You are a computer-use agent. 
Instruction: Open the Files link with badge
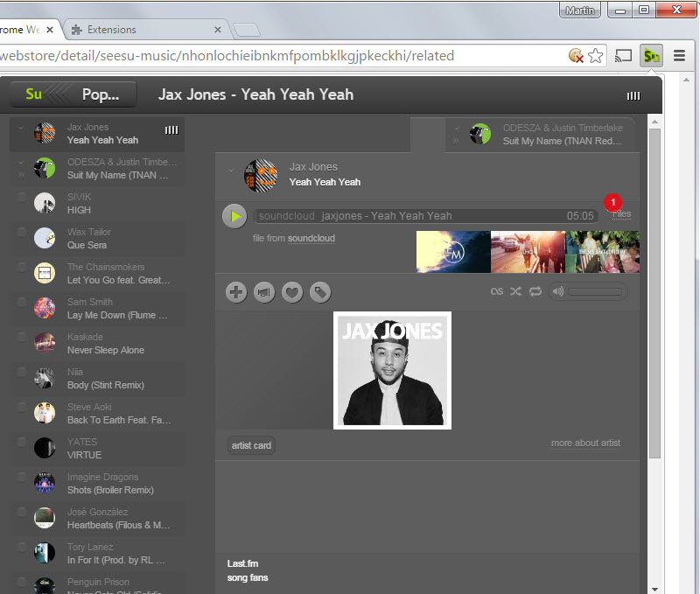tap(621, 213)
